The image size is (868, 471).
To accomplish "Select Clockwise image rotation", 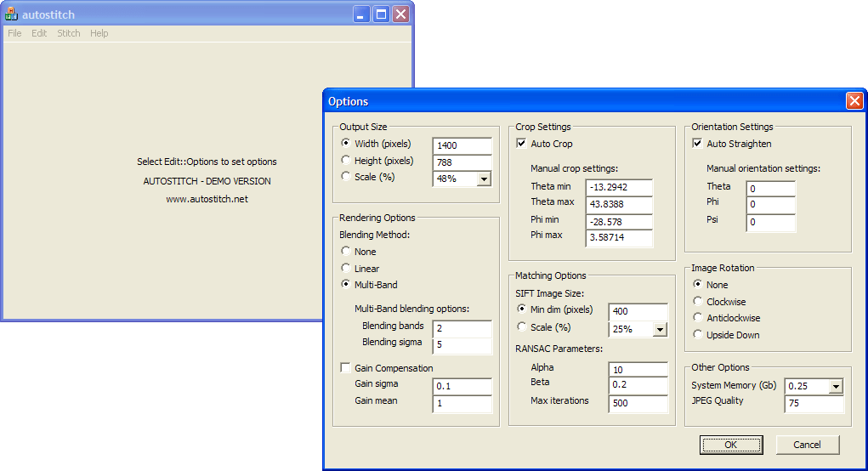I will 697,301.
